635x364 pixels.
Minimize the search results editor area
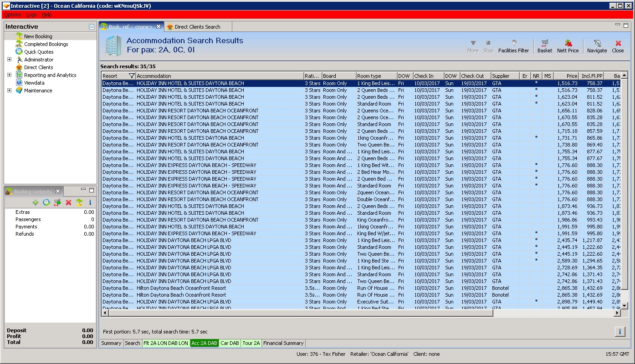pyautogui.click(x=618, y=25)
